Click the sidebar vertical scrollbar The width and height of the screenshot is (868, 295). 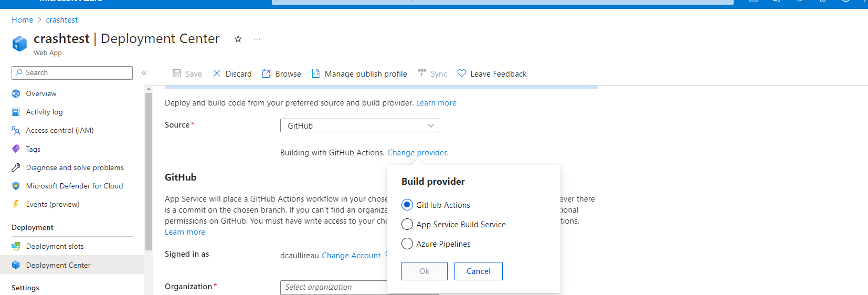point(149,171)
